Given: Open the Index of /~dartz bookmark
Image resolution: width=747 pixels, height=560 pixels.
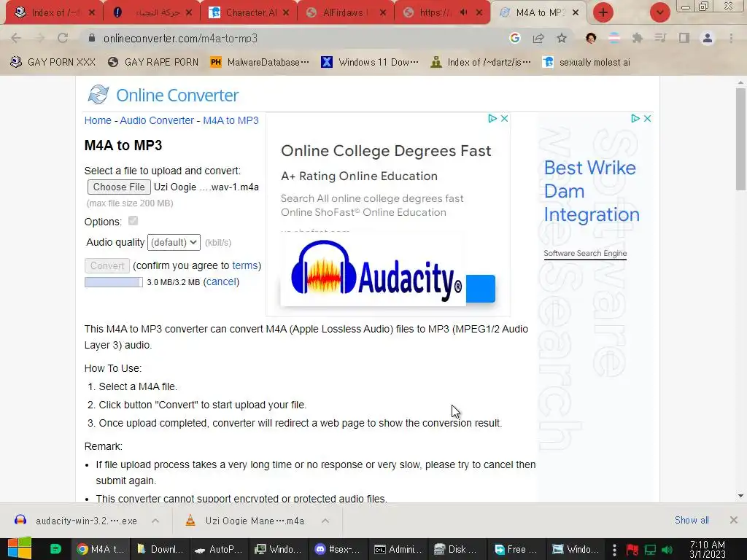Looking at the screenshot, I should (480, 62).
